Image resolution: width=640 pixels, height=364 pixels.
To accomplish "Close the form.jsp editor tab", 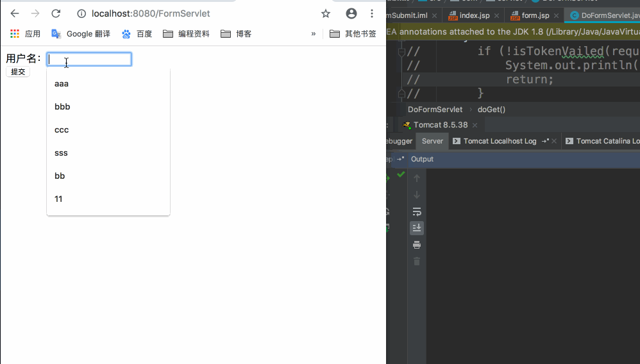I will pyautogui.click(x=557, y=15).
